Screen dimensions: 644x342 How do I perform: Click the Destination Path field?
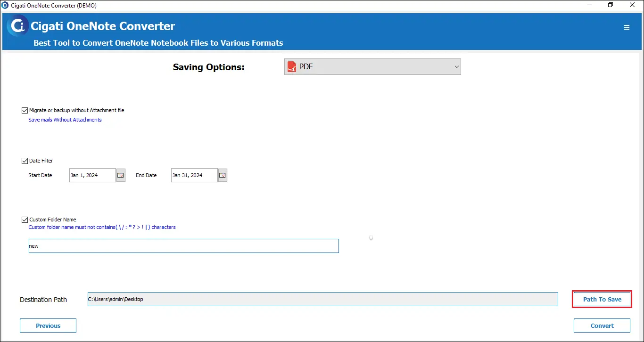[323, 299]
